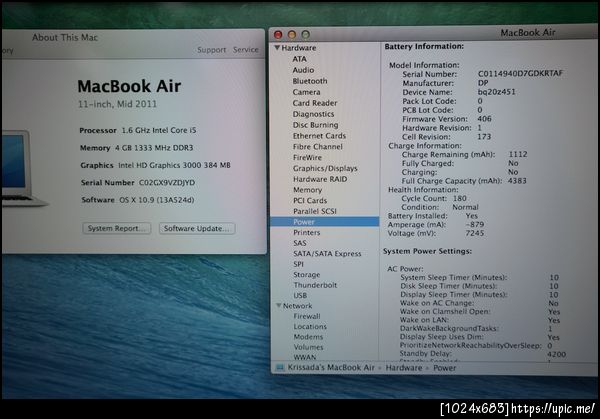Viewport: 600px width, 419px height.
Task: Select Ethernet Cards in the sidebar
Action: pyautogui.click(x=319, y=136)
